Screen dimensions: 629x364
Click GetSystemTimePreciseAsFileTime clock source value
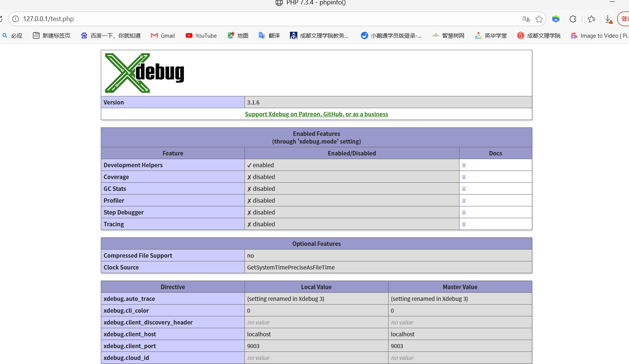tap(291, 267)
